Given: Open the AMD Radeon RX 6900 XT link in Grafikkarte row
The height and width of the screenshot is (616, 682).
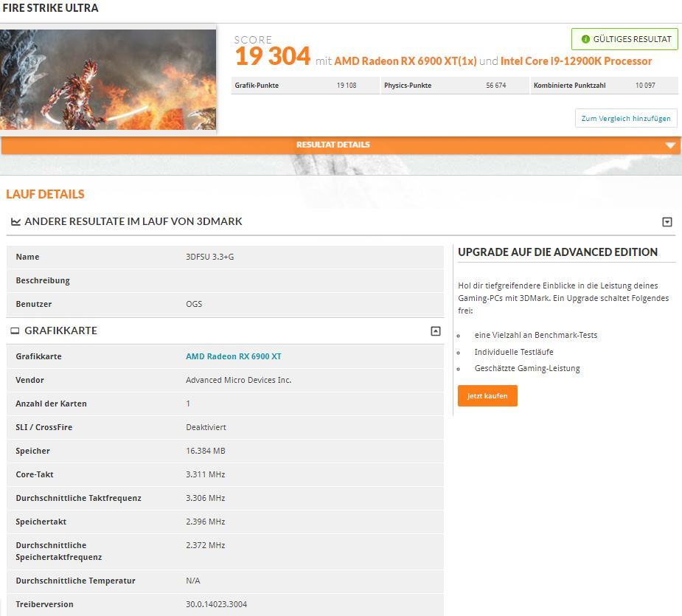Looking at the screenshot, I should pos(234,356).
